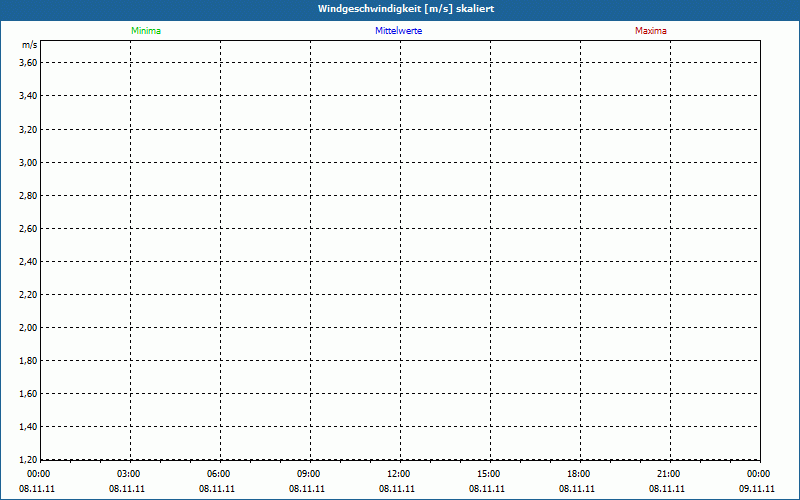Select the blue Mittelwerte legend label
Viewport: 800px width, 500px height.
tap(398, 31)
